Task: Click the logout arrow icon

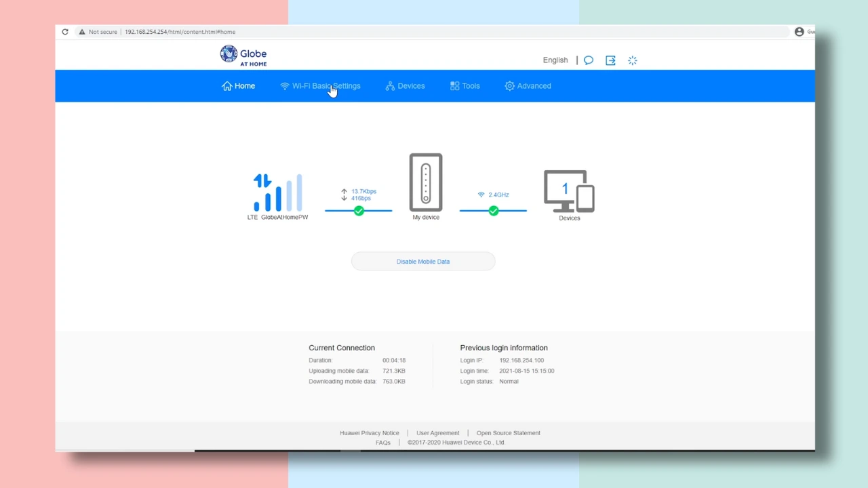Action: click(610, 60)
